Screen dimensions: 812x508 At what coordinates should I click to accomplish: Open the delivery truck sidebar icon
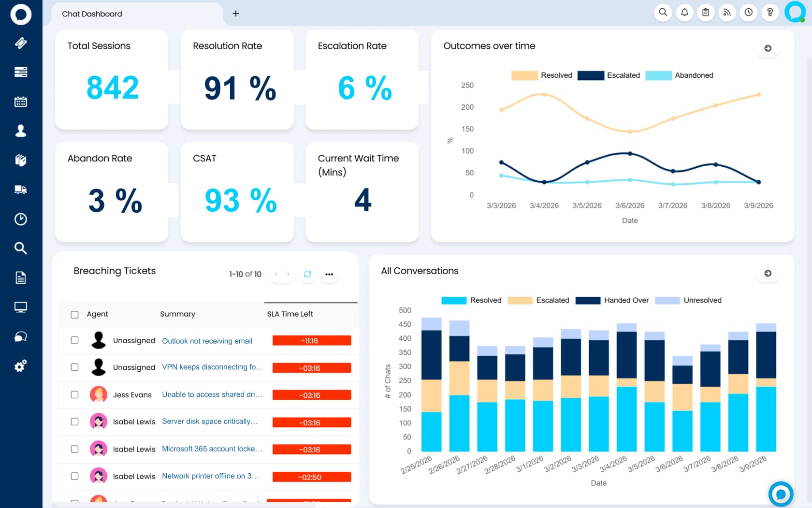click(x=21, y=189)
